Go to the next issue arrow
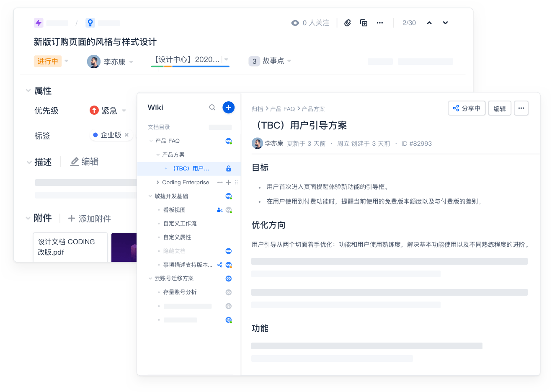Screen dimensions: 552x392 tap(445, 23)
